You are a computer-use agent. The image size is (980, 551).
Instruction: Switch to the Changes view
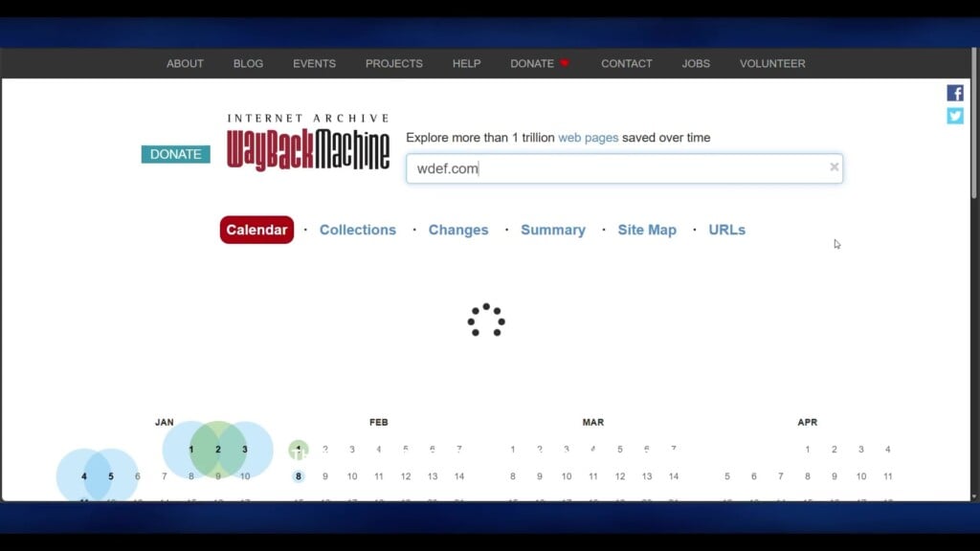click(458, 230)
